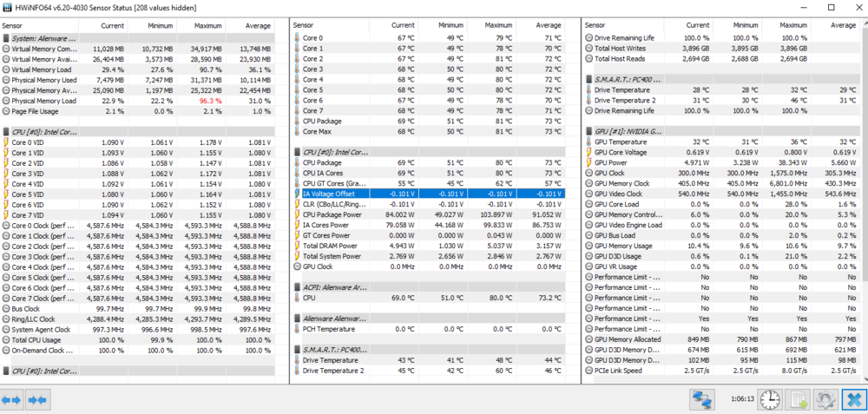The width and height of the screenshot is (868, 414).
Task: Click the shrink columns arrows icon
Action: click(36, 399)
